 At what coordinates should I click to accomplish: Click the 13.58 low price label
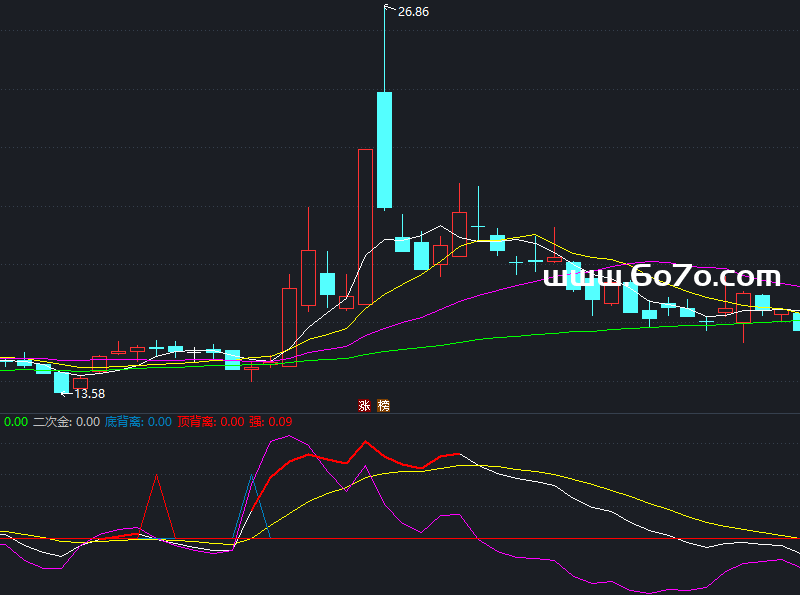coord(90,393)
